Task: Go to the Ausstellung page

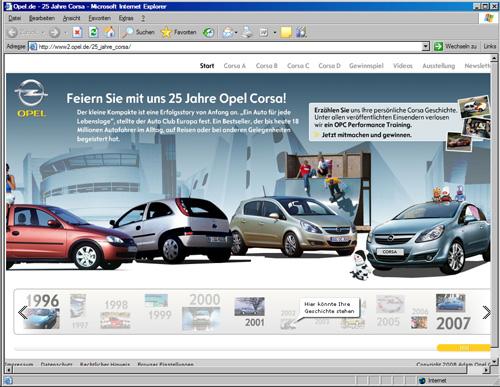Action: (x=439, y=66)
